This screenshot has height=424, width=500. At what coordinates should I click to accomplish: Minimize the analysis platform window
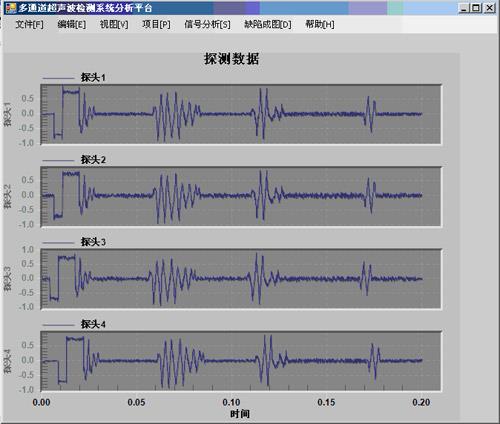click(464, 8)
